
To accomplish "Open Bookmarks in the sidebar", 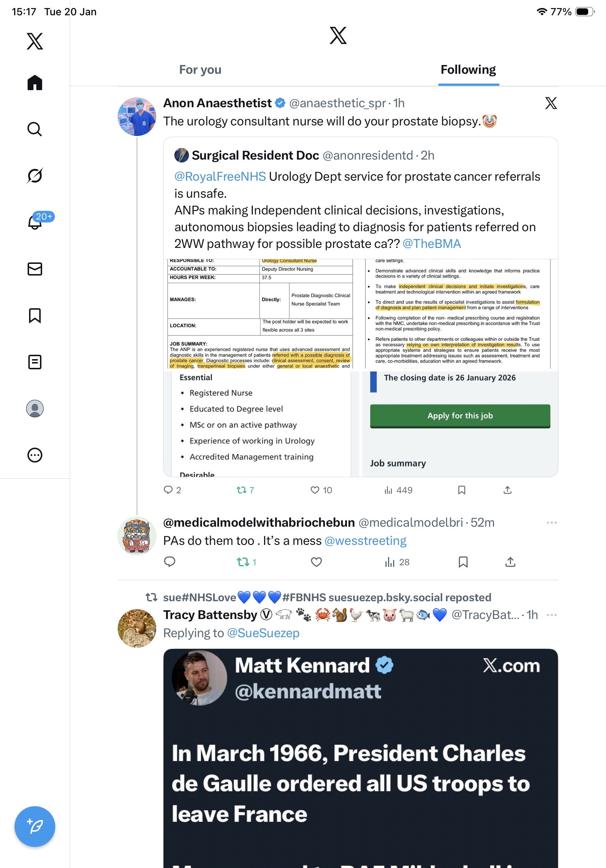I will click(x=35, y=315).
